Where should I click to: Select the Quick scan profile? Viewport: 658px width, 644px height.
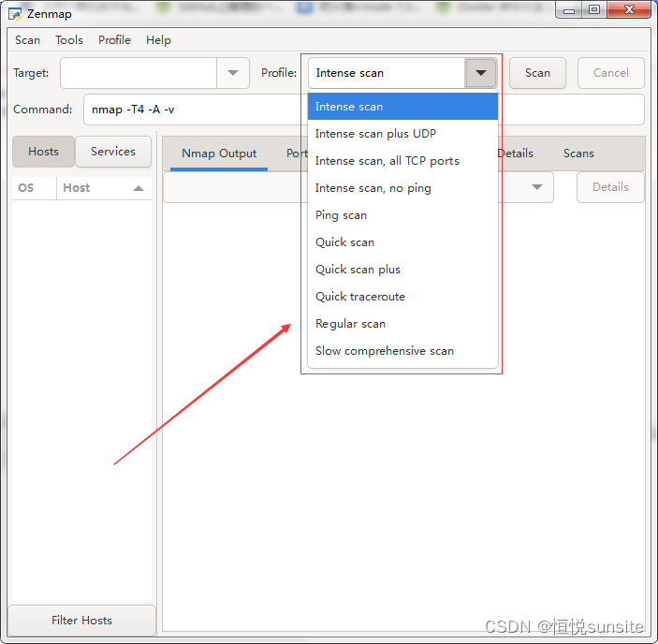click(x=402, y=242)
